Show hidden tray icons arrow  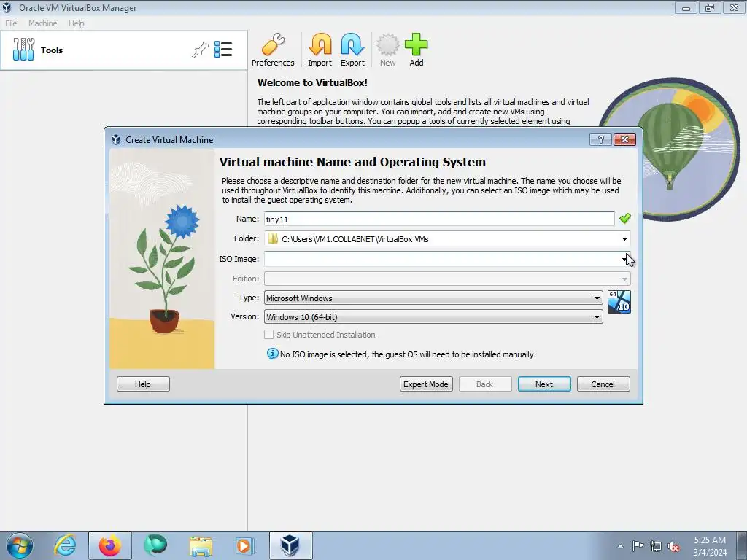(620, 546)
